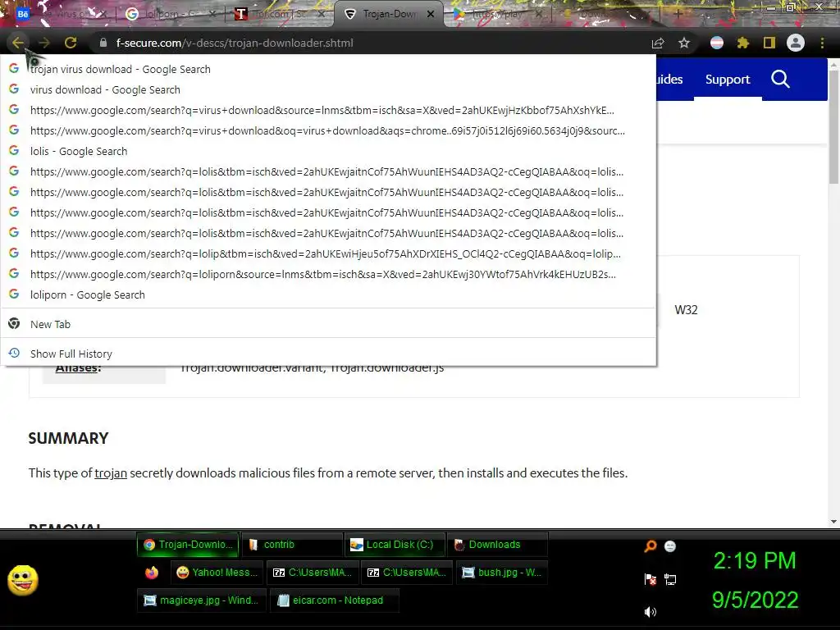840x630 pixels.
Task: Go back to 'trojan virus download - Google Search'
Action: 328,69
